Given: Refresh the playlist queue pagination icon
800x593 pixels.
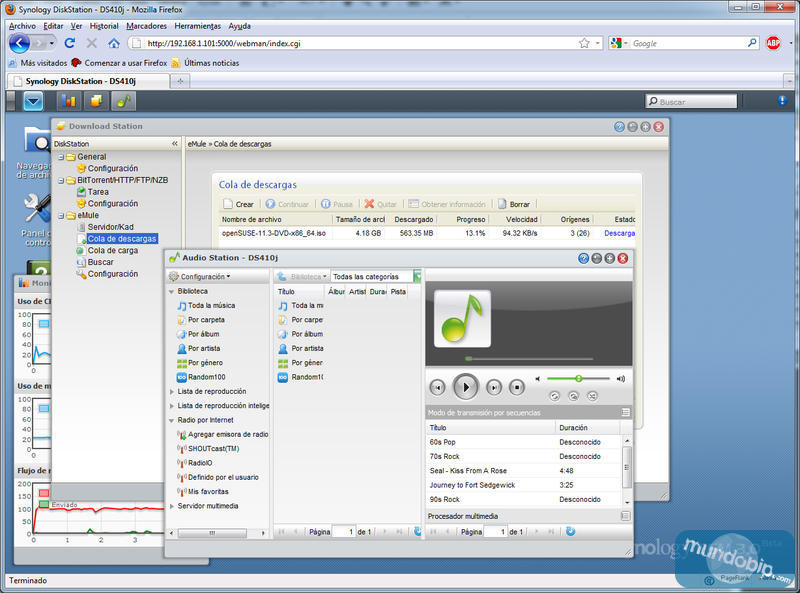Looking at the screenshot, I should [x=570, y=532].
